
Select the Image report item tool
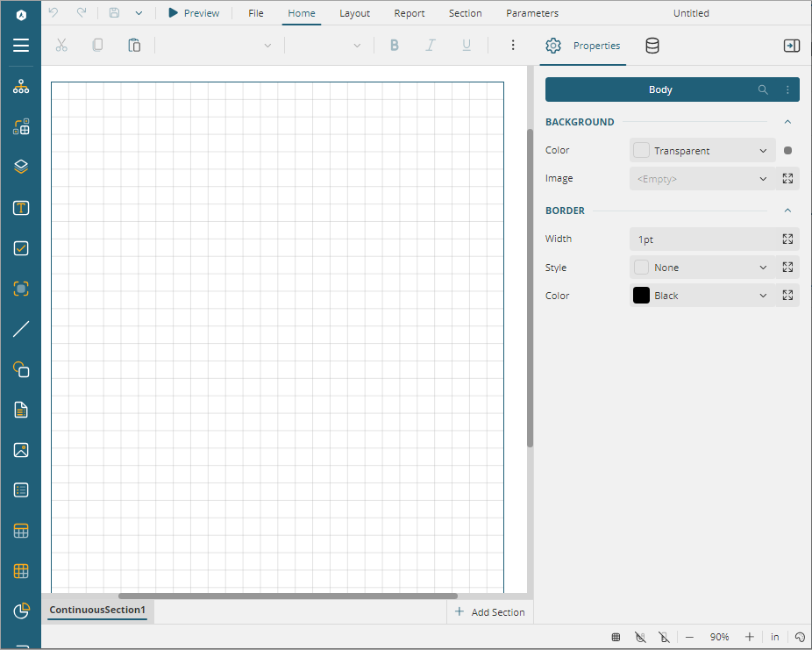pyautogui.click(x=21, y=450)
